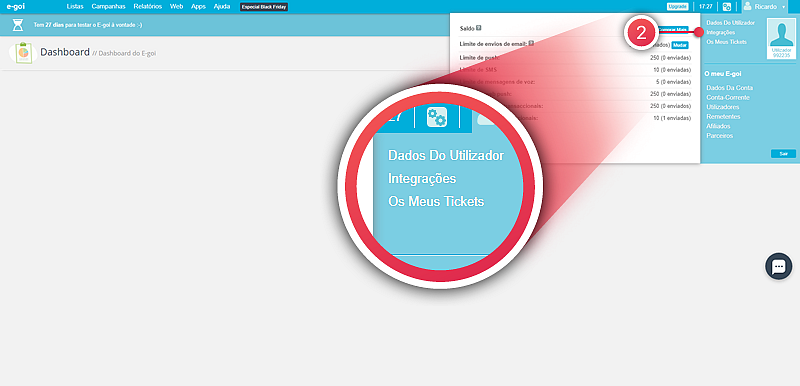Open the Campanhas menu
The image size is (800, 386).
click(108, 7)
